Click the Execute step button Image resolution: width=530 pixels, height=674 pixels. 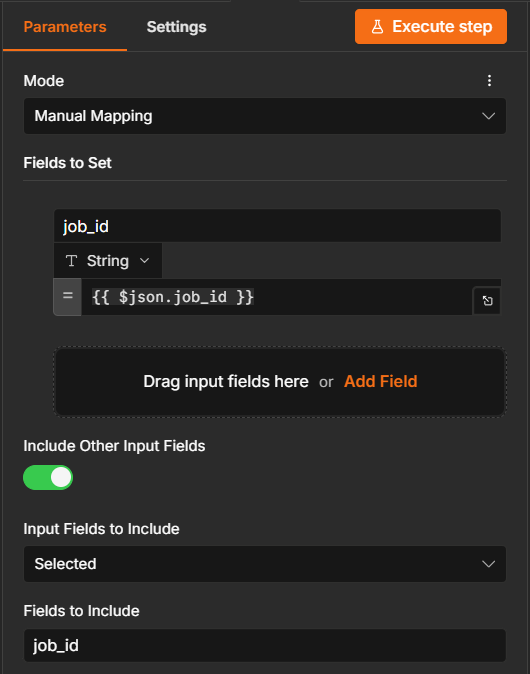431,27
